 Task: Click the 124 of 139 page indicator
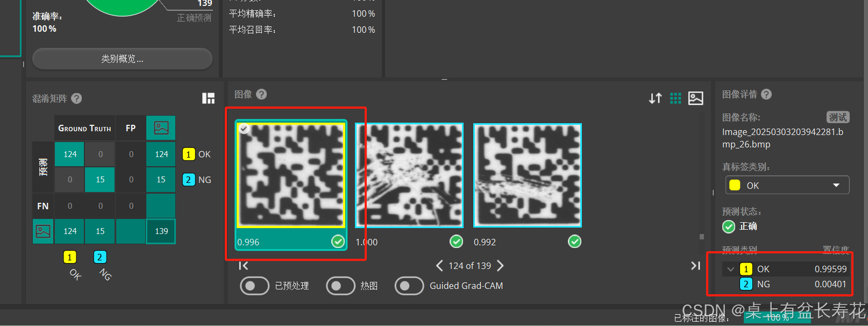pos(469,266)
